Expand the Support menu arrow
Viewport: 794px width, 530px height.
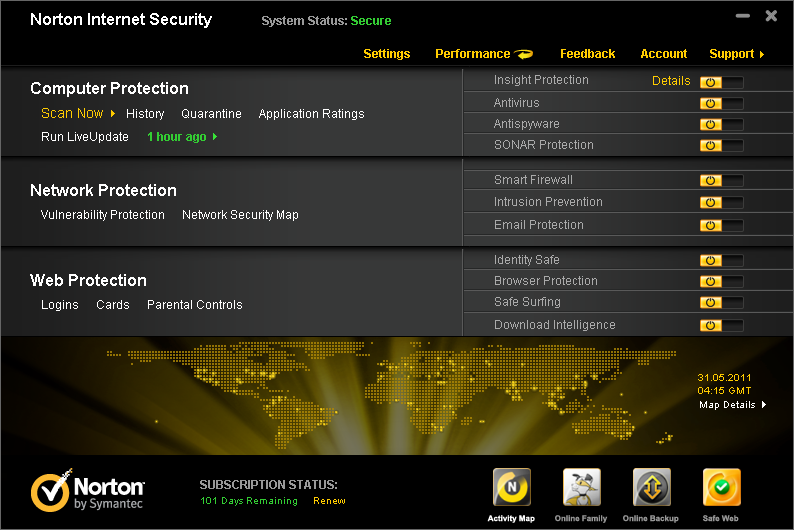point(762,55)
